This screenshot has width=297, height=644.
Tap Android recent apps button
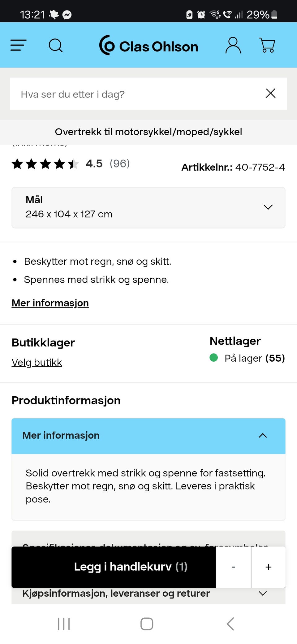pos(64,624)
